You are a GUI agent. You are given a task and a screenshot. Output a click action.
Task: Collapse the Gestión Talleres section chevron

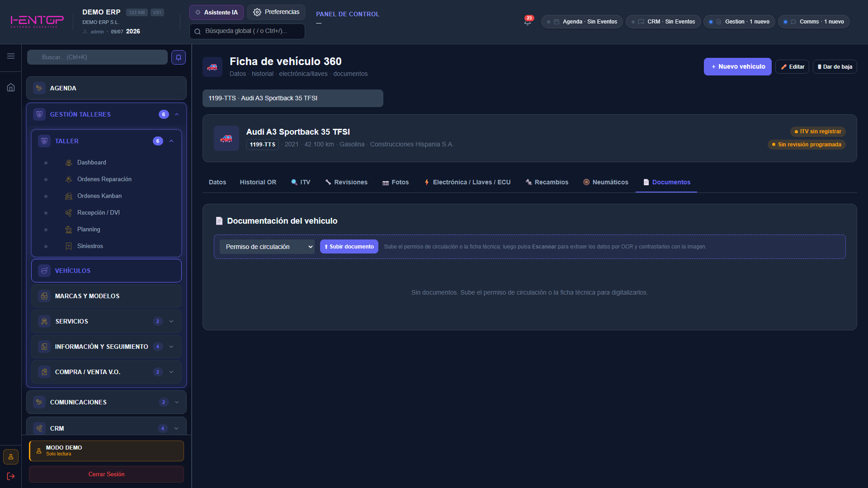click(x=177, y=114)
